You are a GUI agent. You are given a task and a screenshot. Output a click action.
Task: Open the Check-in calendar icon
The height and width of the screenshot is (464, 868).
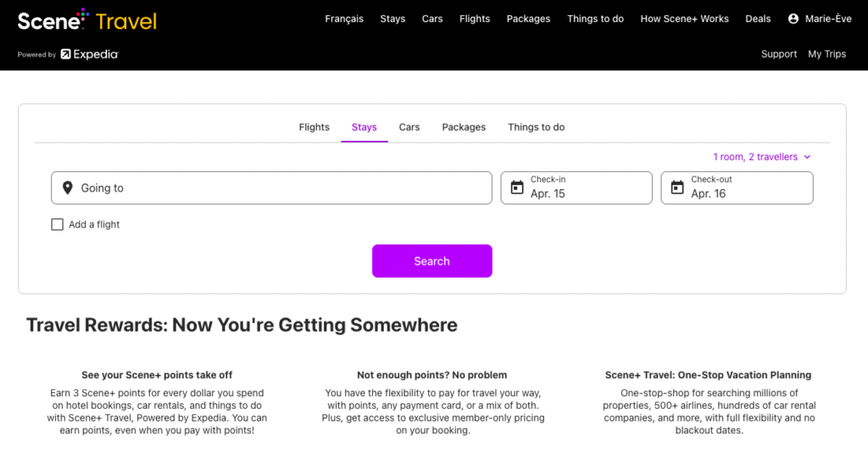pos(517,187)
